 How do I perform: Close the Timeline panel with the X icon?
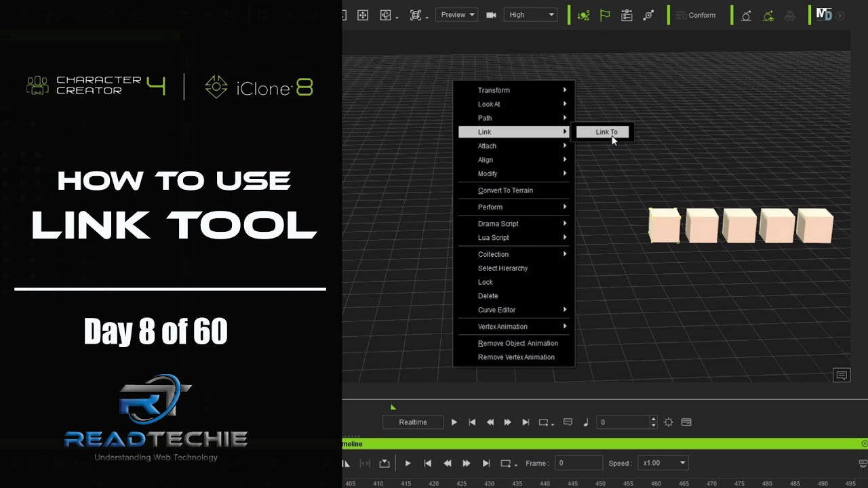[x=864, y=444]
